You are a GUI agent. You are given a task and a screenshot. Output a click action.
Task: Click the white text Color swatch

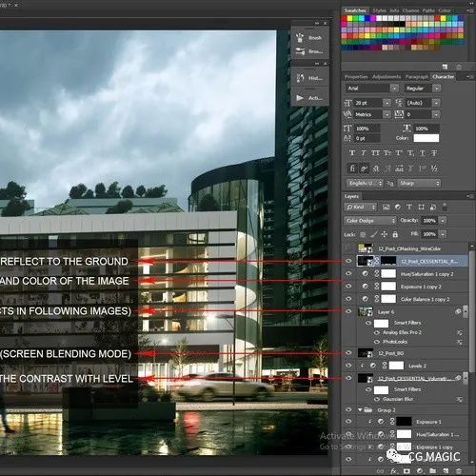(426, 138)
